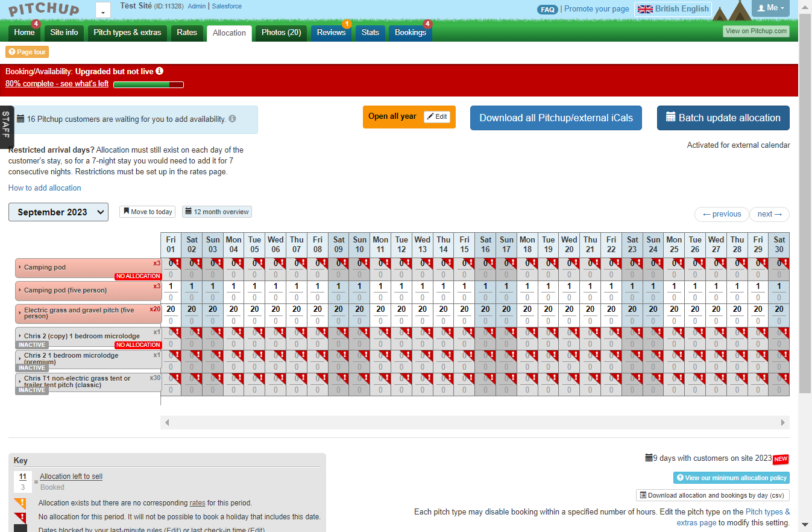Open Allocation left to sell key link
Screen dimensions: 812x532
[71, 477]
